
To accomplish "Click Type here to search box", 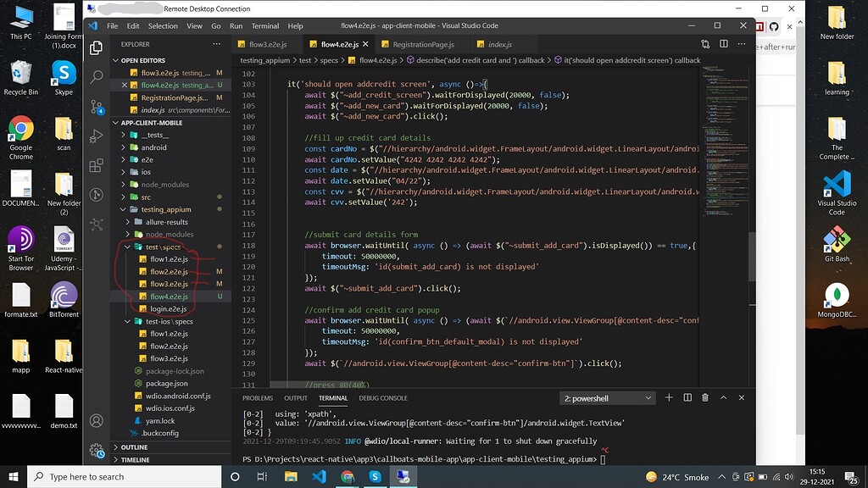I will pos(125,476).
